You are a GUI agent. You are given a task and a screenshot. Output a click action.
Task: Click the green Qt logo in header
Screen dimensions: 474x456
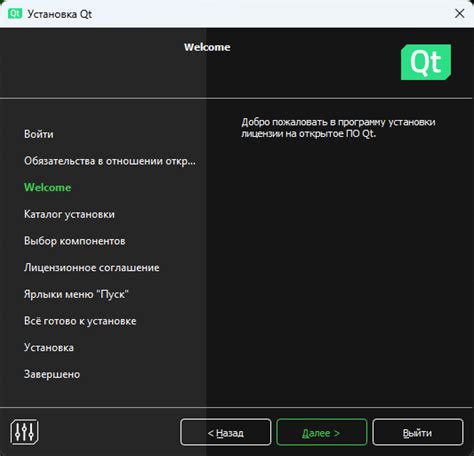point(426,62)
